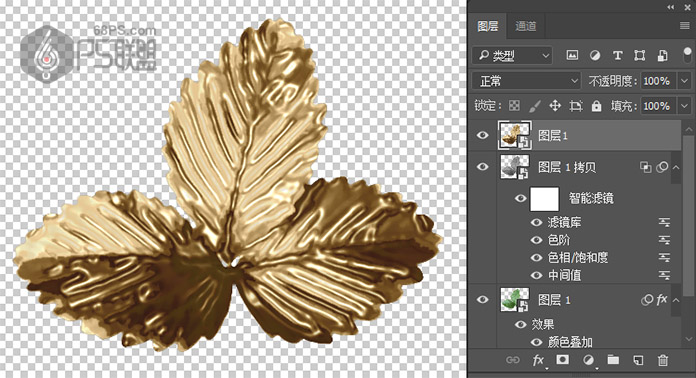
Task: Select the white 智能滤镜 mask thumbnail
Action: [x=545, y=199]
